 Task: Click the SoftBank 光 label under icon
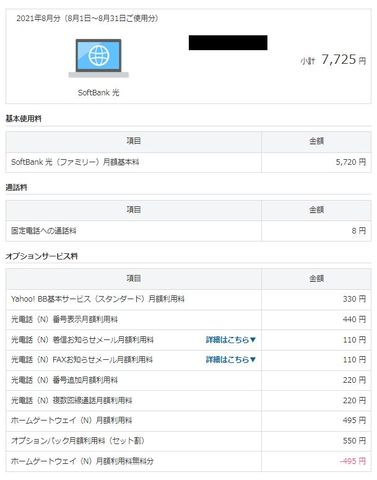pos(98,93)
